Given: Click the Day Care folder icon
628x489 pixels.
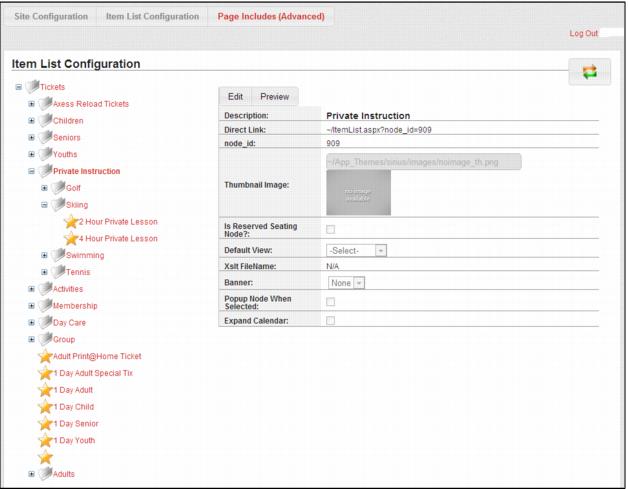Looking at the screenshot, I should (x=45, y=322).
